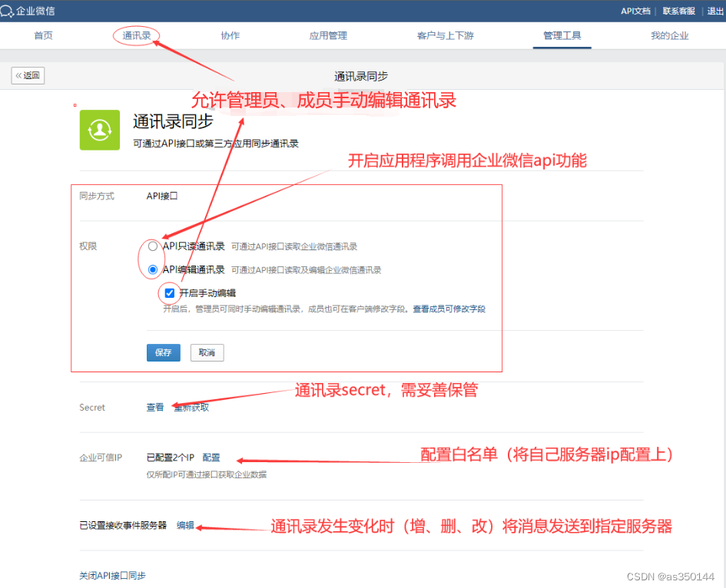Open 查看成员可修改字段 link
Image resolution: width=726 pixels, height=588 pixels.
click(449, 309)
